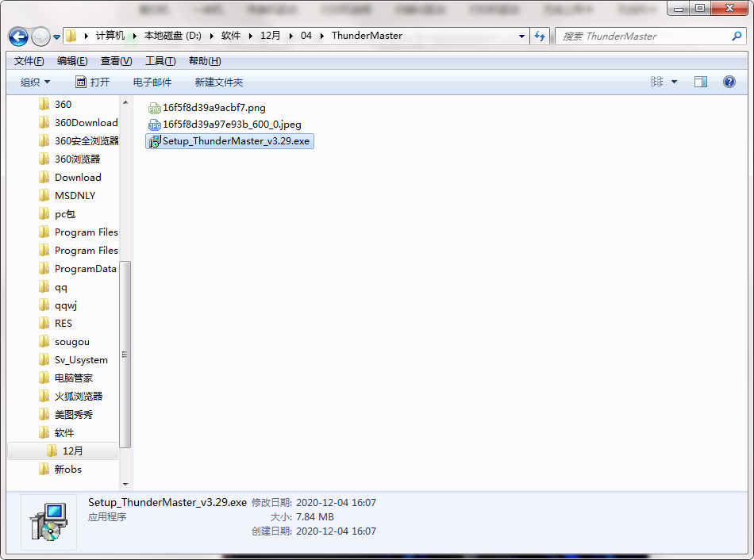This screenshot has width=754, height=560.
Task: Click the JPG file type icon
Action: [x=154, y=125]
